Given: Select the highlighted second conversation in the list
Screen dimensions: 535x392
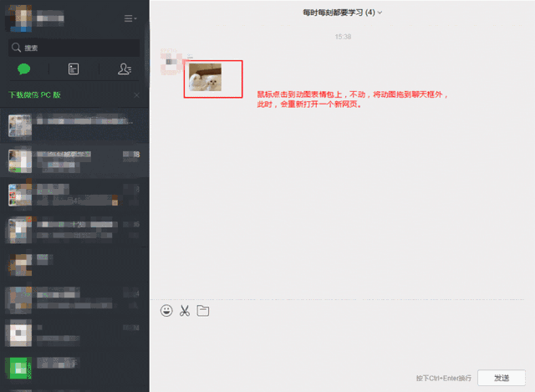Looking at the screenshot, I should (x=74, y=160).
